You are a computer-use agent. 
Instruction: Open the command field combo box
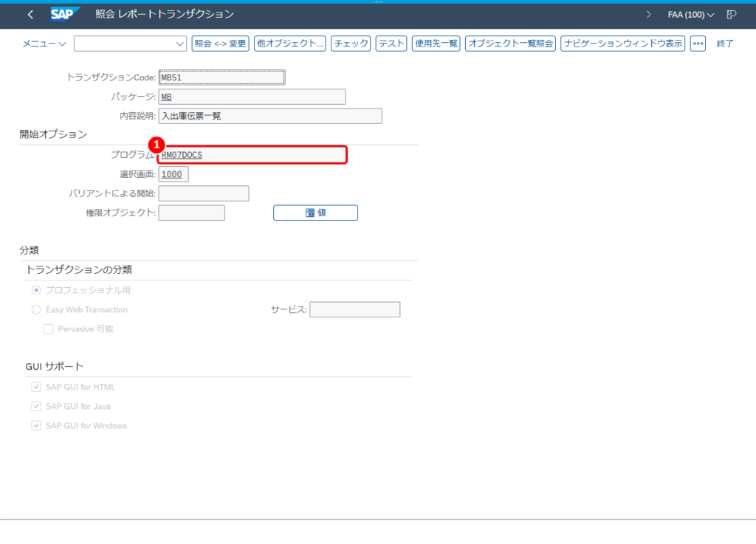click(130, 44)
